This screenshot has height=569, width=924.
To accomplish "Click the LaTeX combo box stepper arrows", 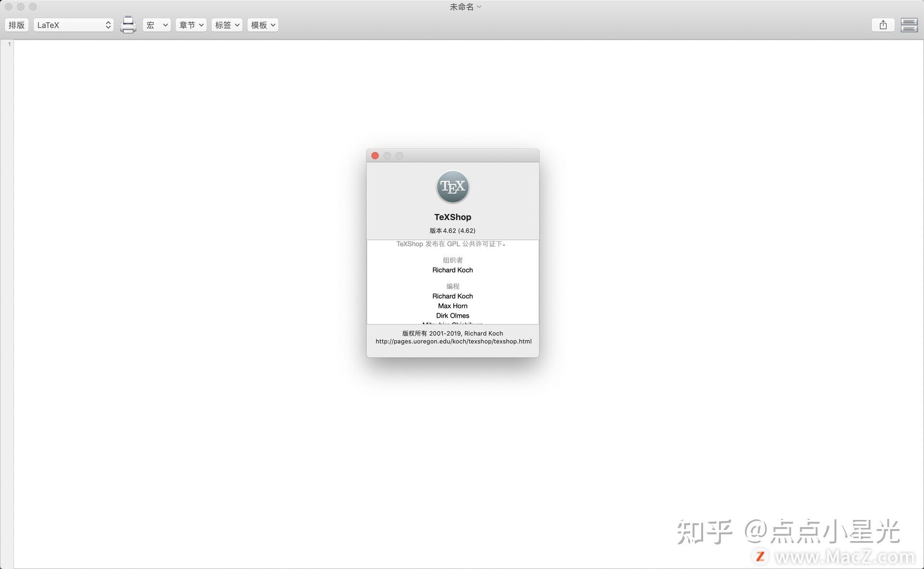I will pyautogui.click(x=108, y=25).
